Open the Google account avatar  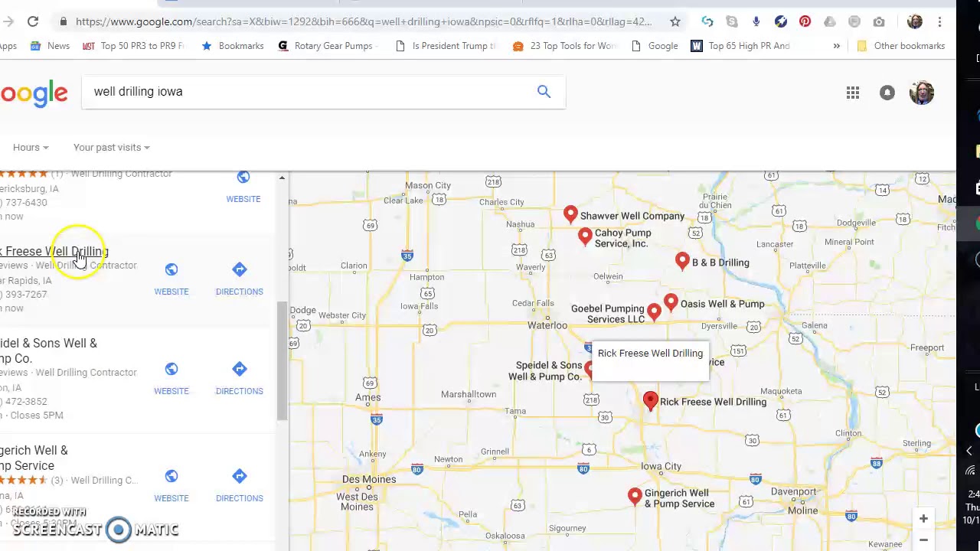point(922,93)
